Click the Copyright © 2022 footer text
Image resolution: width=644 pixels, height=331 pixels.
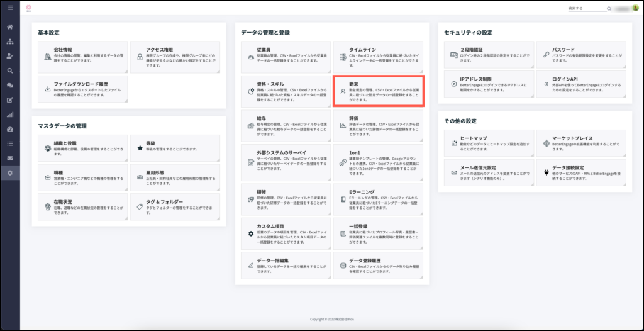pyautogui.click(x=332, y=318)
